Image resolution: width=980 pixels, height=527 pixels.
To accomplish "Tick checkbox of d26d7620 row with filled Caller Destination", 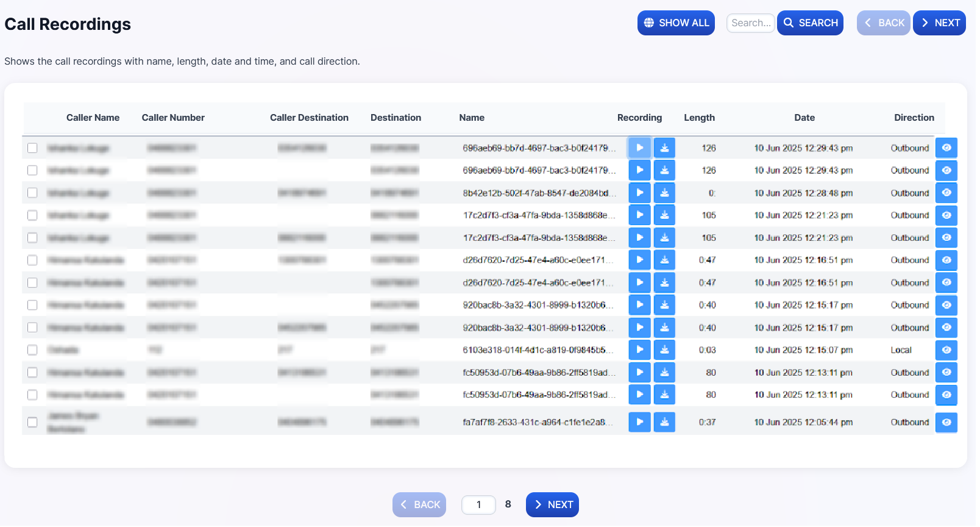I will [x=32, y=260].
